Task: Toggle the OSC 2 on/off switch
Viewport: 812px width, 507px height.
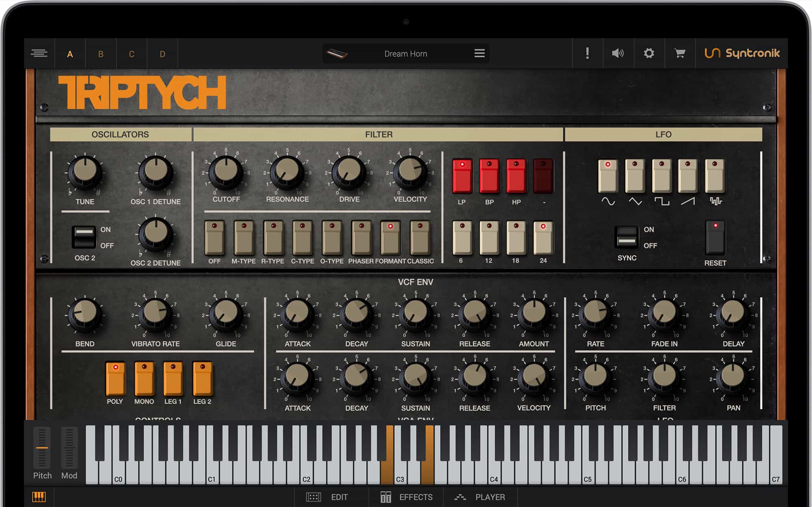Action: 84,237
